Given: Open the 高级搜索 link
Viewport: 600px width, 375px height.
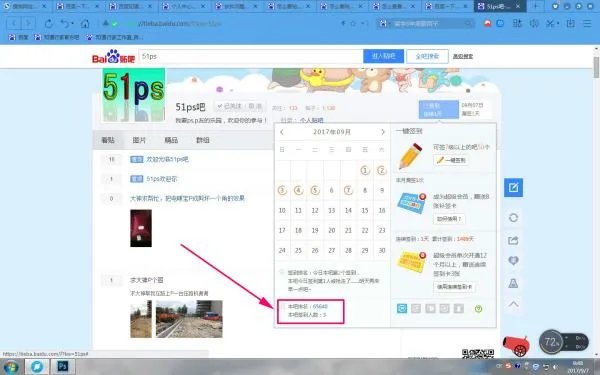Looking at the screenshot, I should pos(463,56).
